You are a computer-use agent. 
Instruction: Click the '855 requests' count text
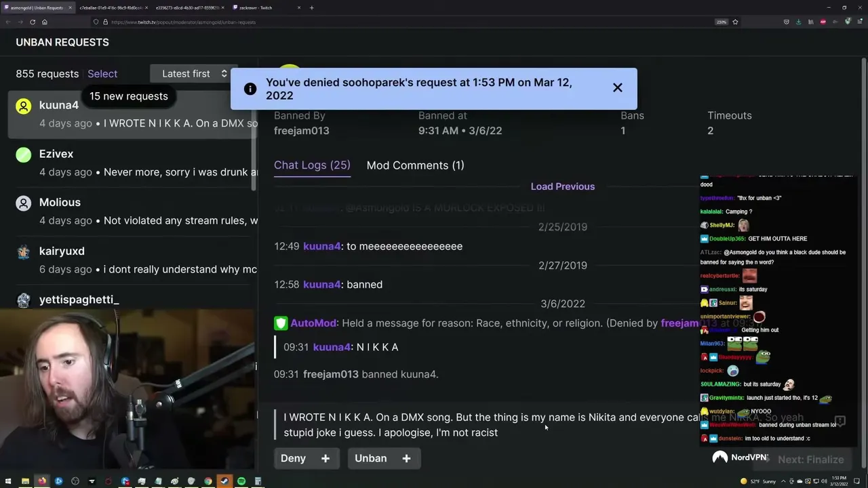coord(47,74)
